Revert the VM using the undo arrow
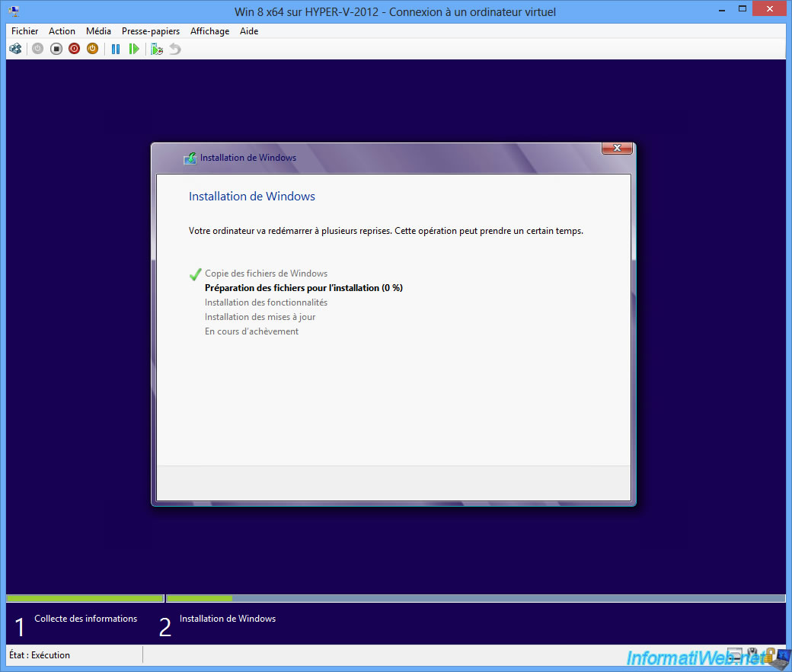This screenshot has width=792, height=672. coord(174,49)
